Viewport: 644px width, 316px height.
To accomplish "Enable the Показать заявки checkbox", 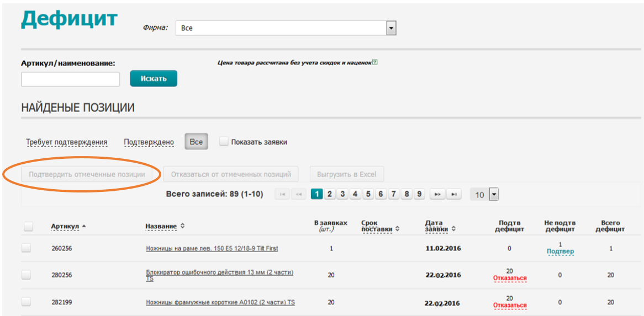I will pos(224,141).
